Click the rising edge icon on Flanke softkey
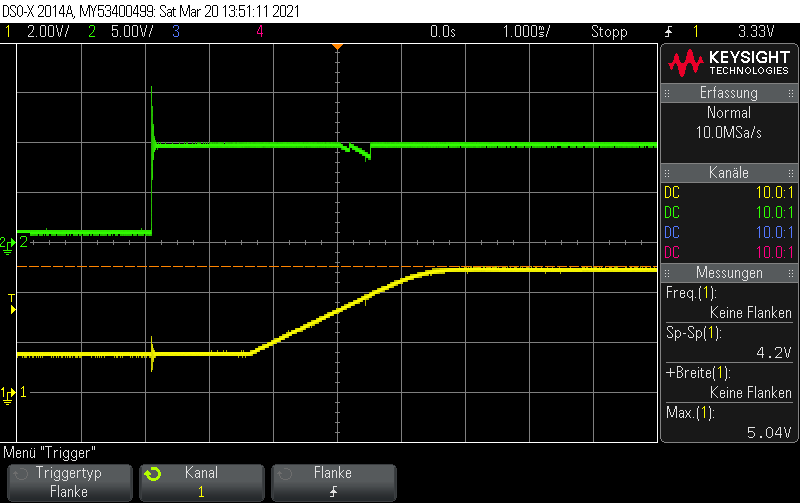The height and width of the screenshot is (503, 800). tap(333, 492)
